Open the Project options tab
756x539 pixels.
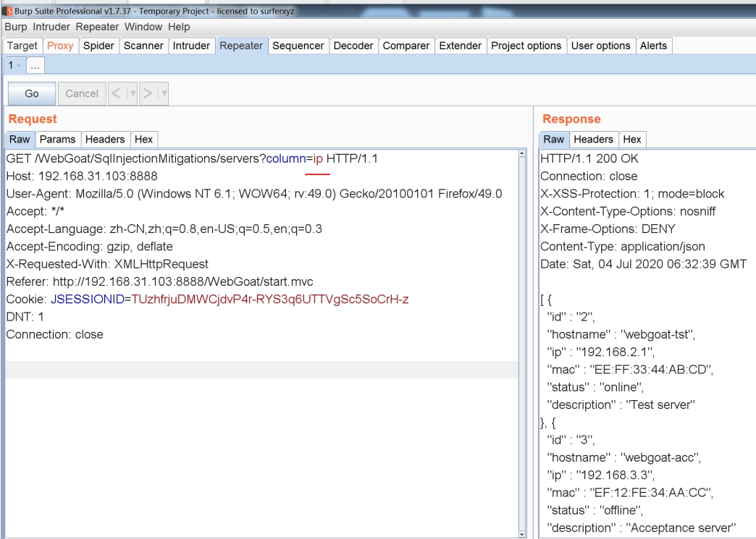[x=526, y=46]
